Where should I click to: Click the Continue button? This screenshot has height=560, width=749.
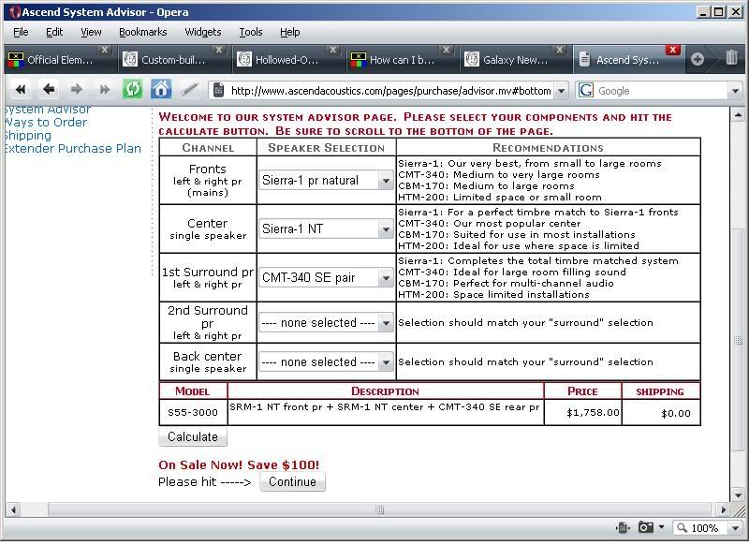(292, 481)
